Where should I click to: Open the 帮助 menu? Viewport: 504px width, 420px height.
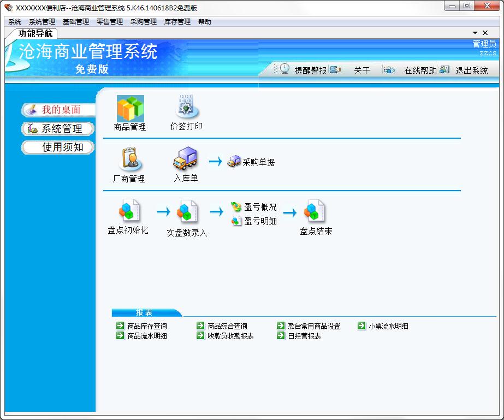pyautogui.click(x=205, y=21)
